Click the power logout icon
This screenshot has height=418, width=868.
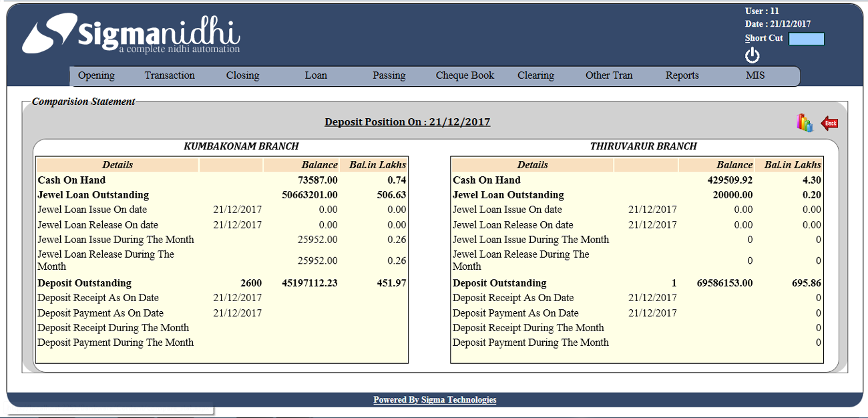click(x=752, y=55)
